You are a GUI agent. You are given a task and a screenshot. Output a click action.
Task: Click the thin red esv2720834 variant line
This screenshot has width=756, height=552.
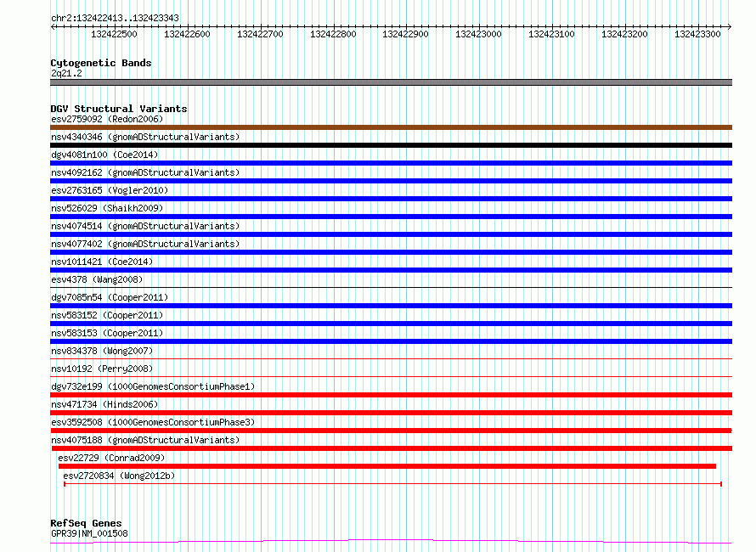point(392,483)
